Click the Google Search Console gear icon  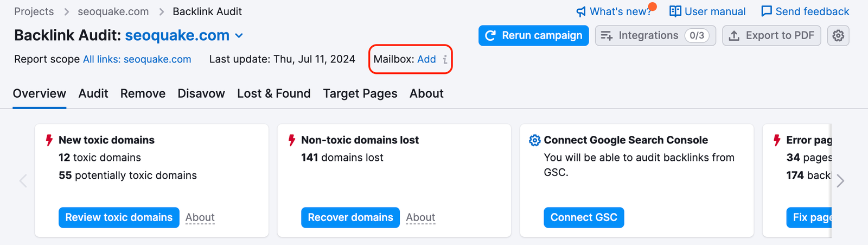(534, 140)
